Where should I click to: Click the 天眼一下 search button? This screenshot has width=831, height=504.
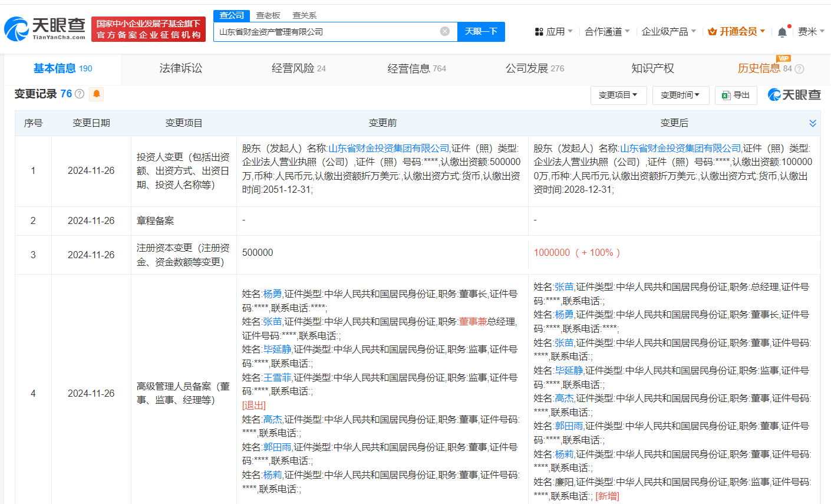pyautogui.click(x=481, y=31)
